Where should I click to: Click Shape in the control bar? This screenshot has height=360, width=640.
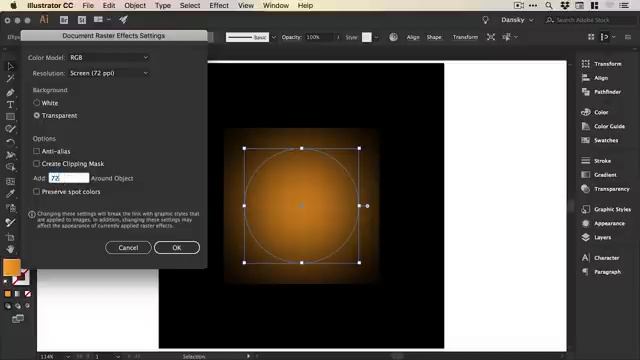[434, 37]
